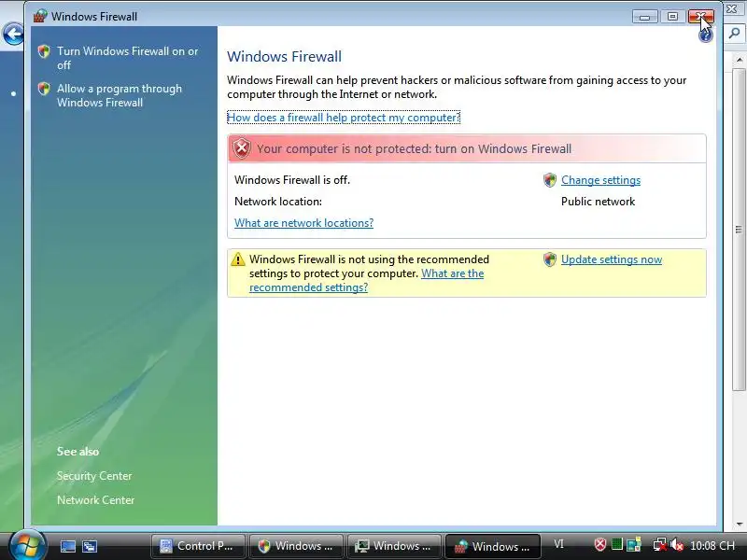Click the background window scrollbar up arrow
747x560 pixels.
739,60
